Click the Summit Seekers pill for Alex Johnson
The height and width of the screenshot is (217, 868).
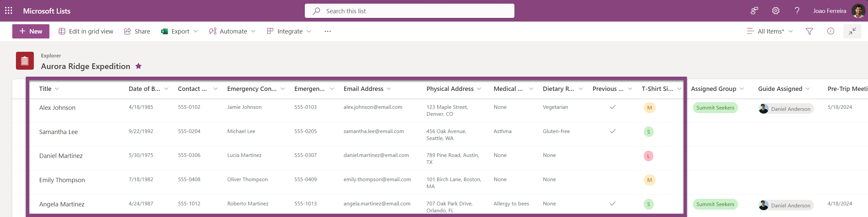[715, 108]
